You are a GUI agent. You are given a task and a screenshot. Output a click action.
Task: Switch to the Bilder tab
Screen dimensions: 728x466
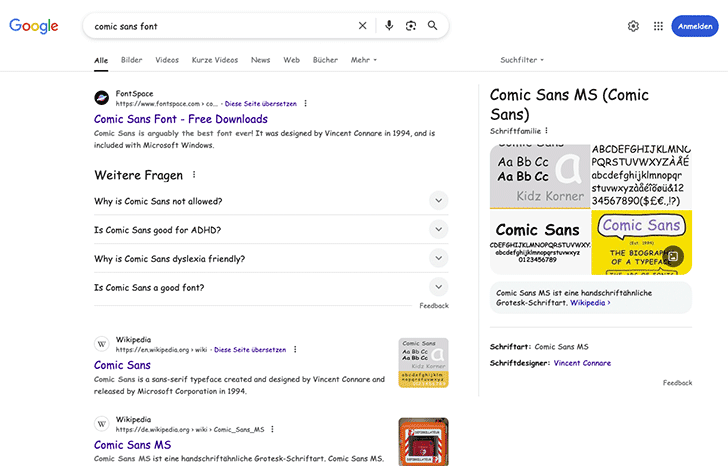click(x=131, y=60)
